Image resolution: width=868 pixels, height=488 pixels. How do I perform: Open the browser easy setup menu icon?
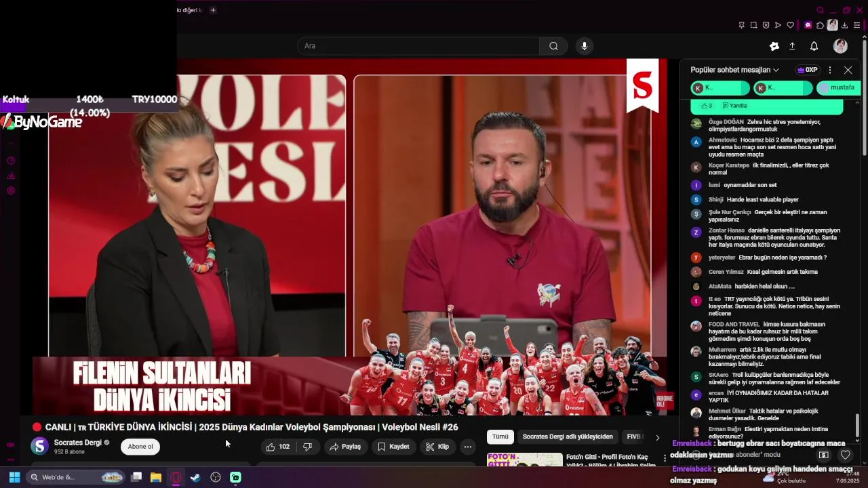857,25
